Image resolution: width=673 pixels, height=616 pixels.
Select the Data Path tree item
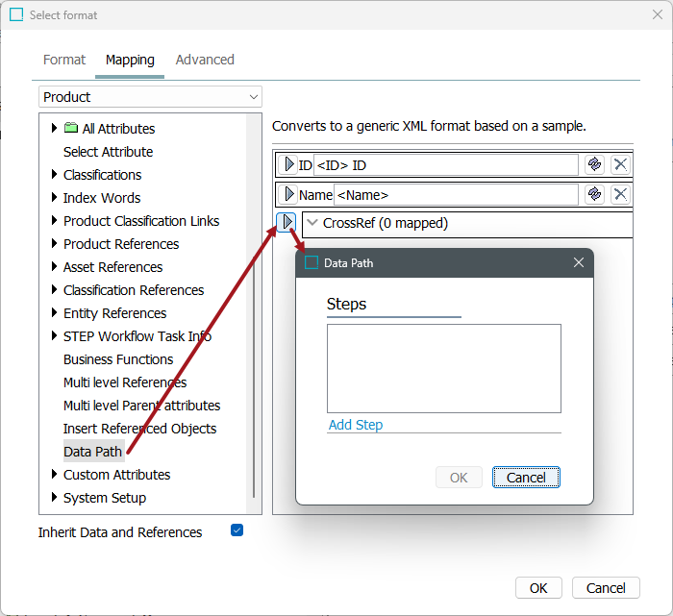click(x=93, y=452)
